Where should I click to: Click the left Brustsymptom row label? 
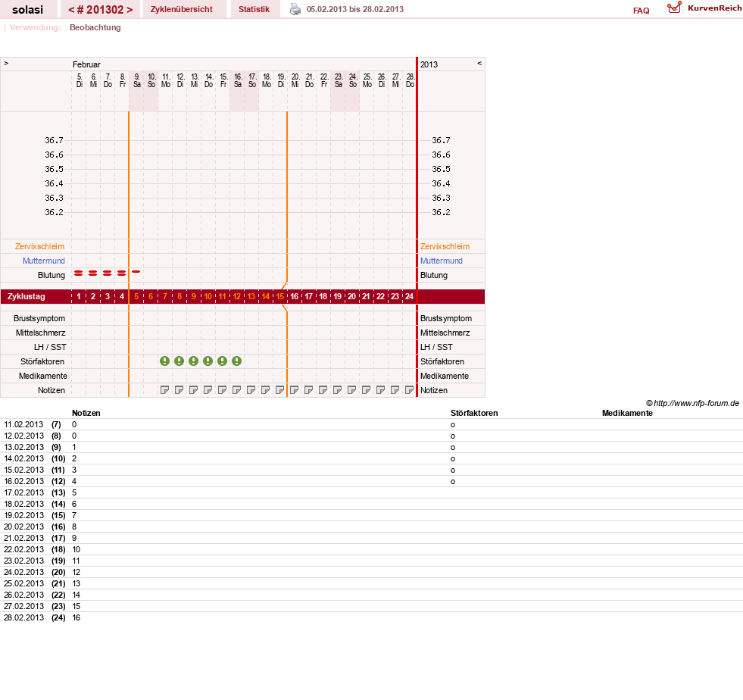coord(39,318)
